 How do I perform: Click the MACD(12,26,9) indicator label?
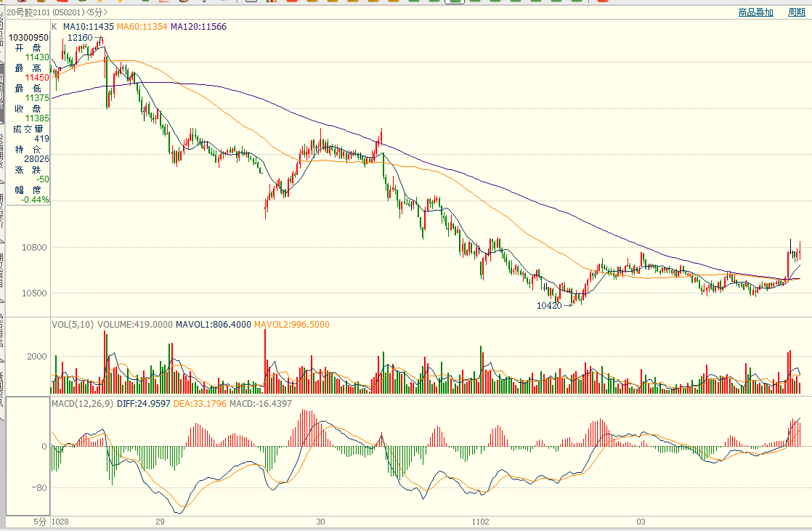coord(82,404)
